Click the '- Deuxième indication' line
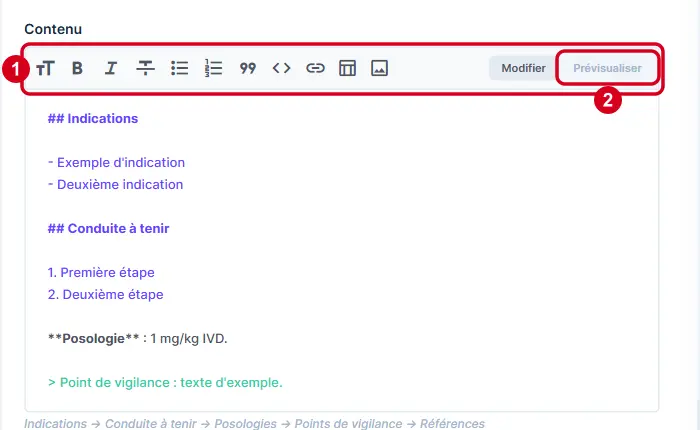This screenshot has height=430, width=700. click(x=115, y=184)
